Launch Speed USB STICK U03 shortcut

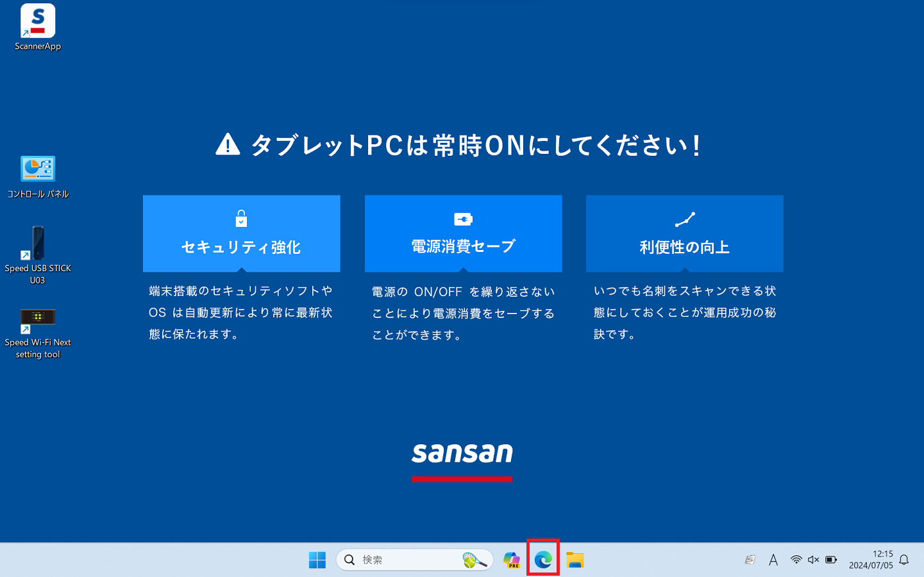pyautogui.click(x=38, y=255)
